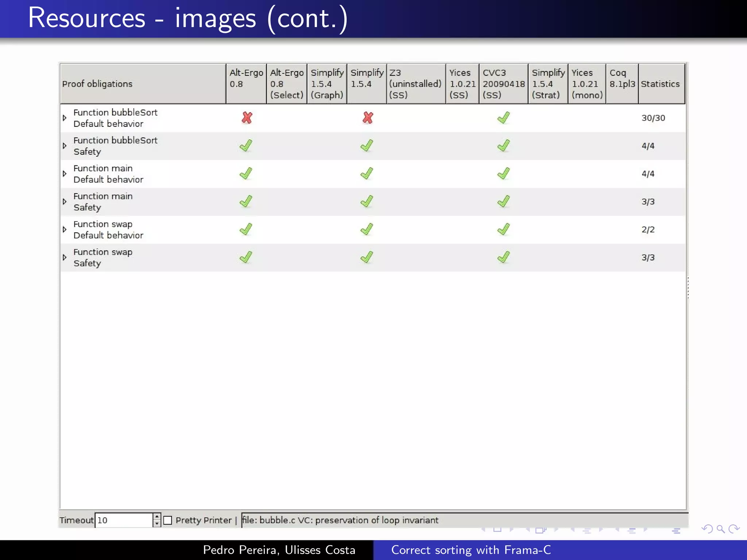The image size is (747, 560).
Task: Decrease timeout with stepper down arrow
Action: (x=157, y=524)
